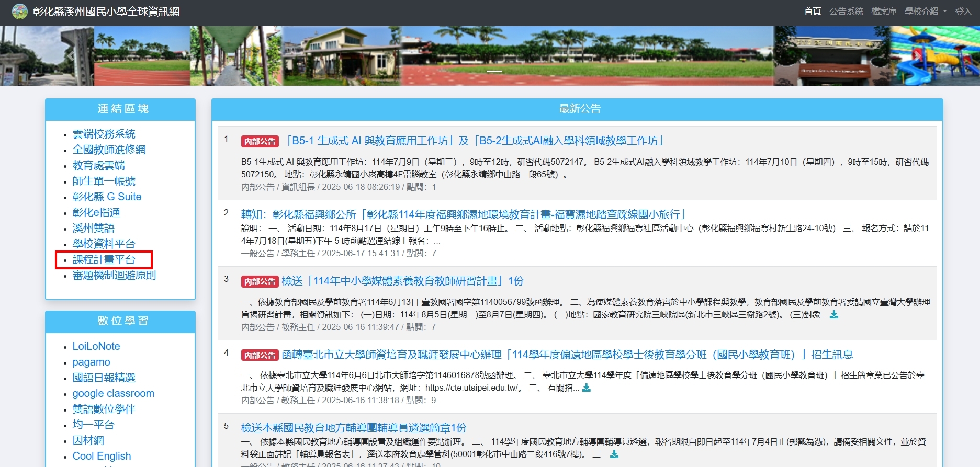Open the 雲端校務系統 link

pyautogui.click(x=104, y=134)
